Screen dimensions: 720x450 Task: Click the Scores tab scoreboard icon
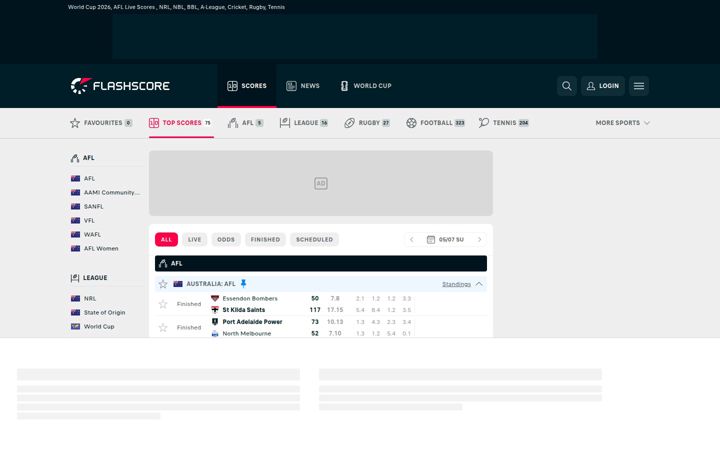[x=232, y=86]
